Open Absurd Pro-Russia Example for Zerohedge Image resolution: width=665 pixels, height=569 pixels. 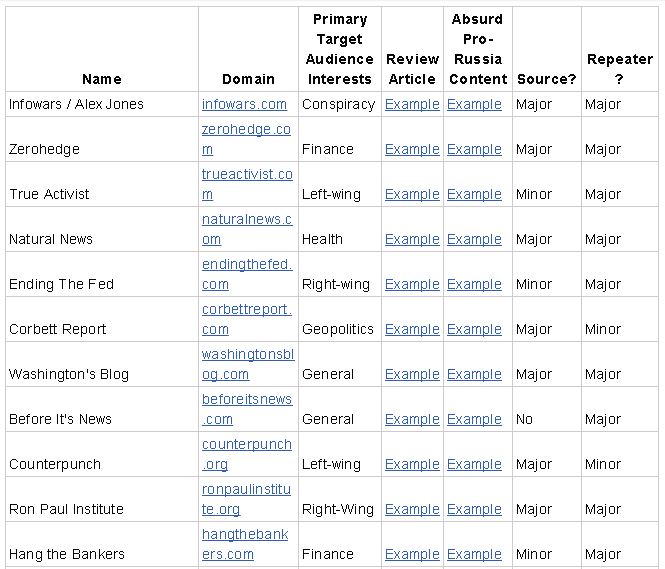point(474,149)
